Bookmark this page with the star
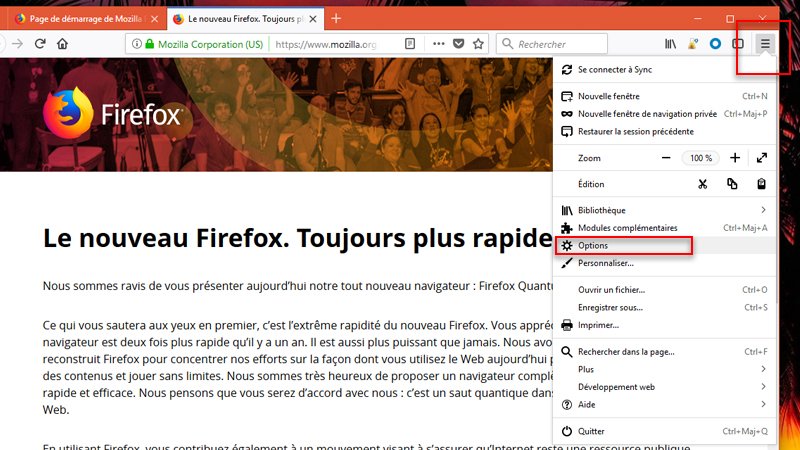Viewport: 800px width, 450px height. click(x=478, y=44)
